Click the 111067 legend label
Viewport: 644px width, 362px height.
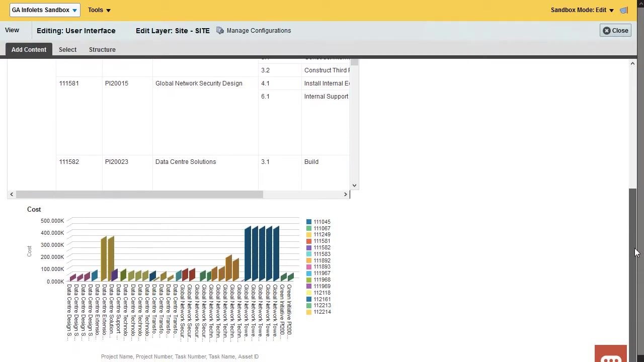point(322,228)
